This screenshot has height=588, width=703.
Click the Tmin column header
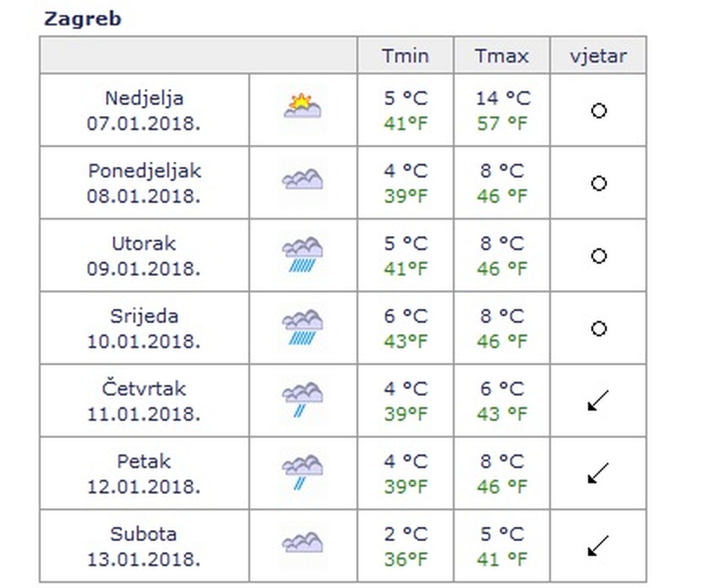point(406,56)
